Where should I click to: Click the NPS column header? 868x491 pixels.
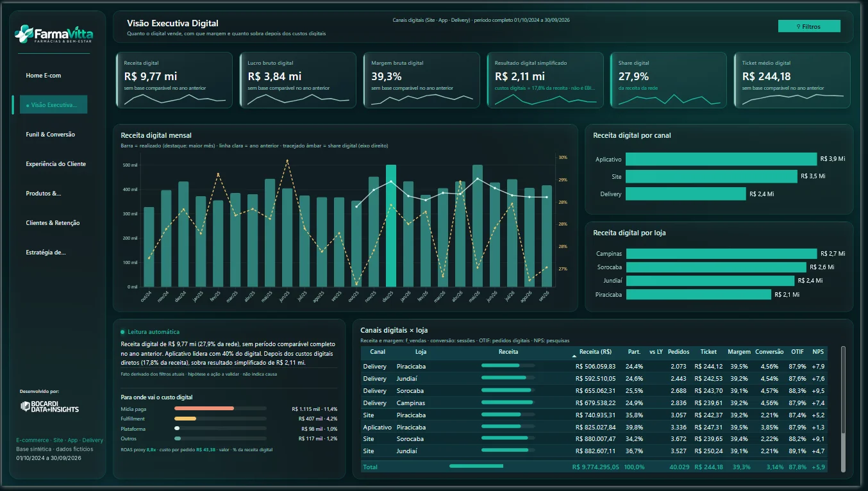pos(818,352)
